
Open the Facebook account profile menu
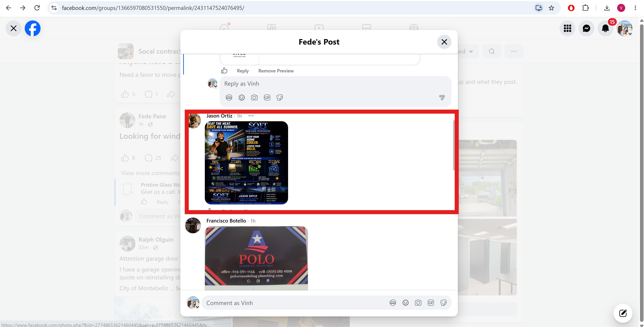(x=625, y=28)
